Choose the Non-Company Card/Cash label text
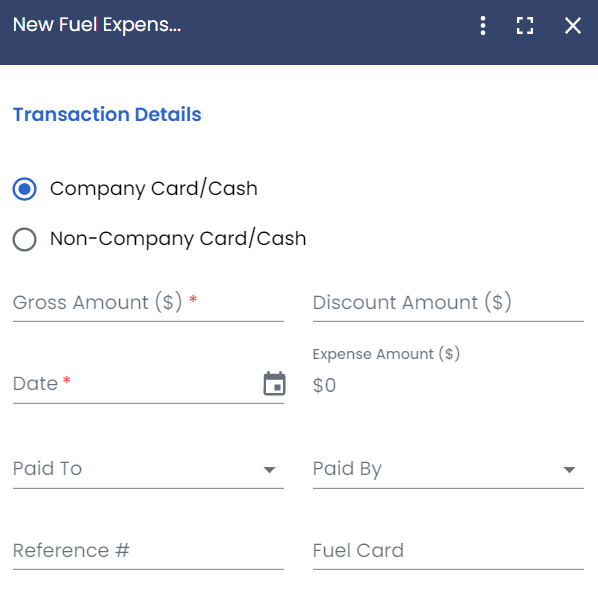The image size is (598, 593). tap(178, 239)
